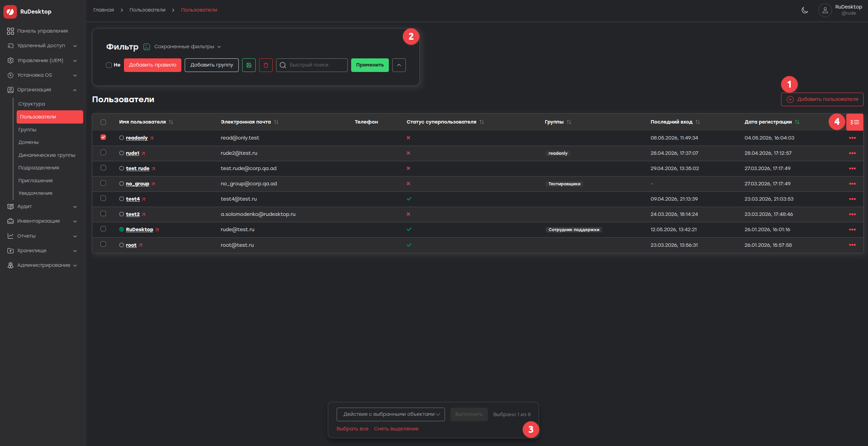
Task: Open root user external link arrow
Action: [141, 245]
